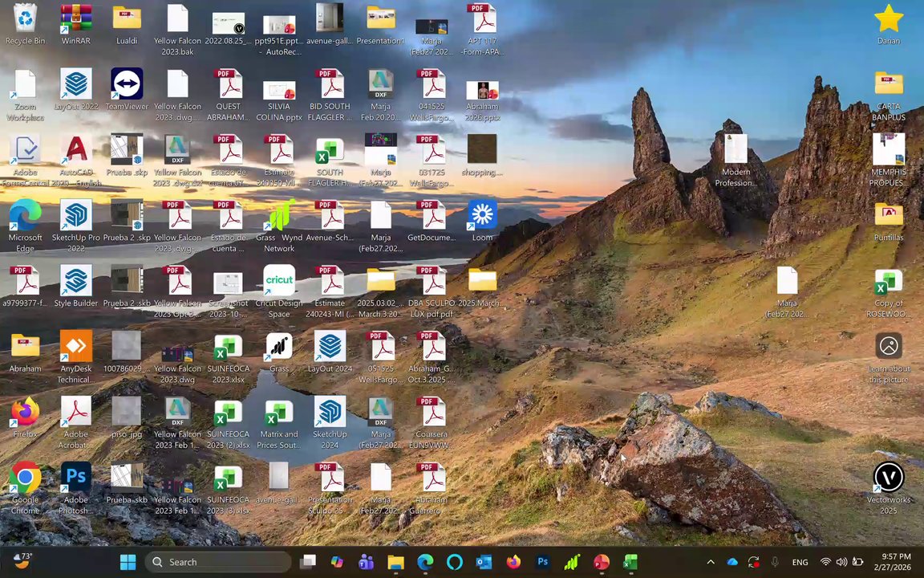
Task: Select DBA SCULPO LUX pdf file
Action: click(x=432, y=291)
